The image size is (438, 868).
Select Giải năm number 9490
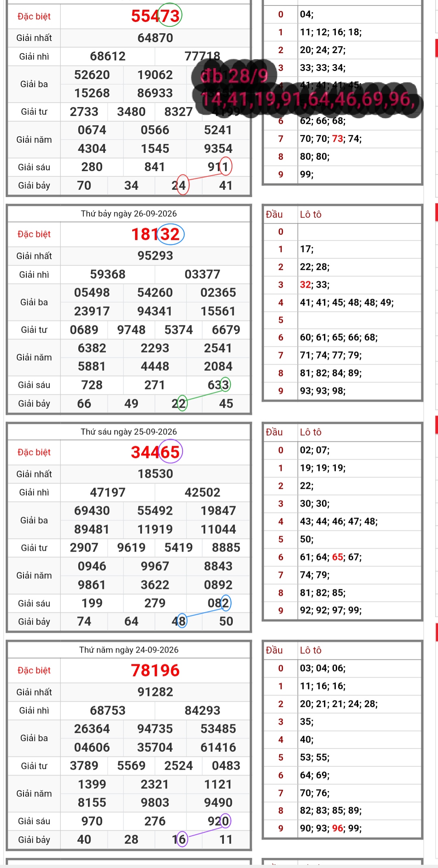tap(218, 803)
